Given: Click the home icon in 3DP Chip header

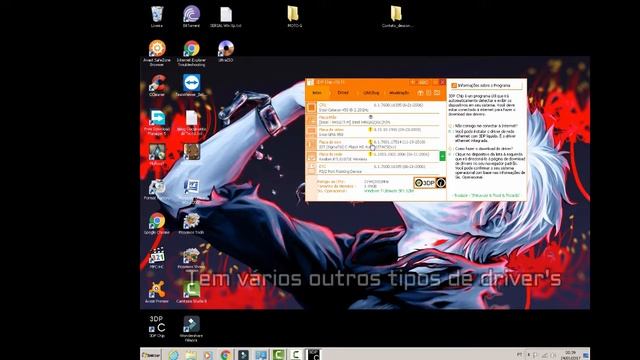Looking at the screenshot, I should 420,93.
